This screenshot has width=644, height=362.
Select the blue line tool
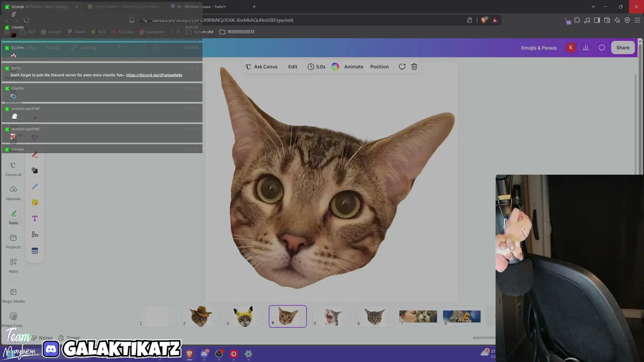pyautogui.click(x=35, y=187)
